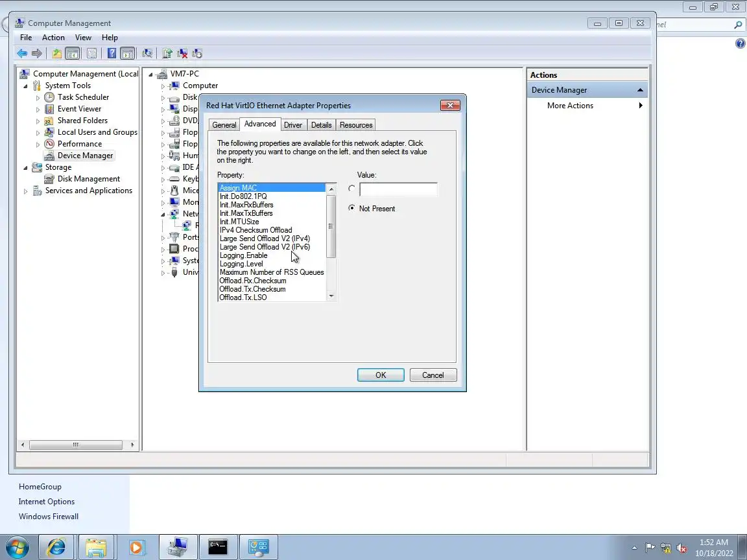
Task: Select the Local Users and Groups icon
Action: coord(49,132)
